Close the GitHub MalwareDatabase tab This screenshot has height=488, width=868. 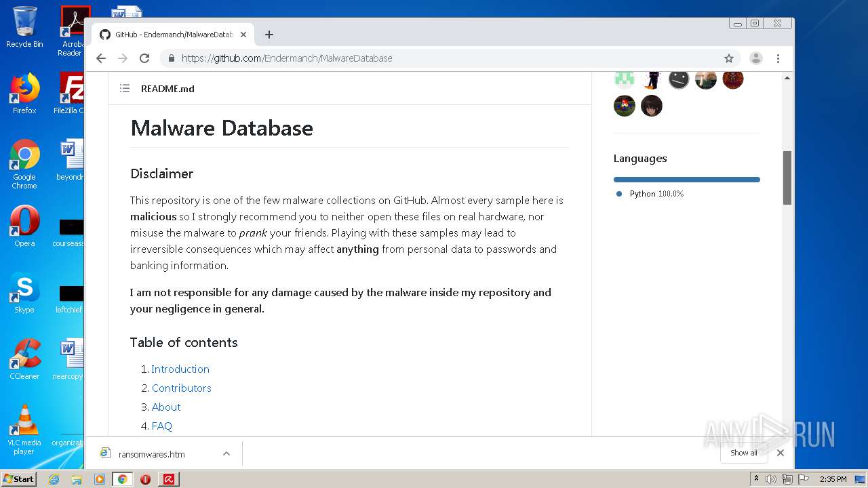[243, 35]
